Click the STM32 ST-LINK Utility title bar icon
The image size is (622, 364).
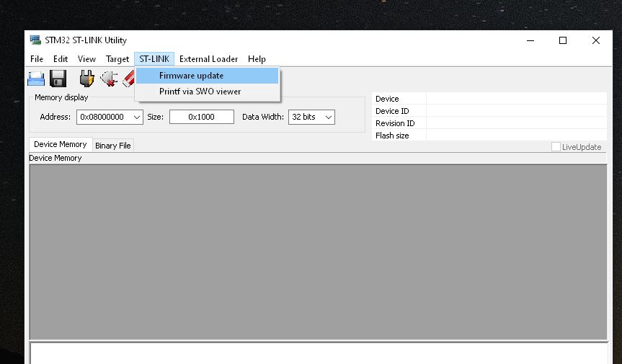click(35, 40)
